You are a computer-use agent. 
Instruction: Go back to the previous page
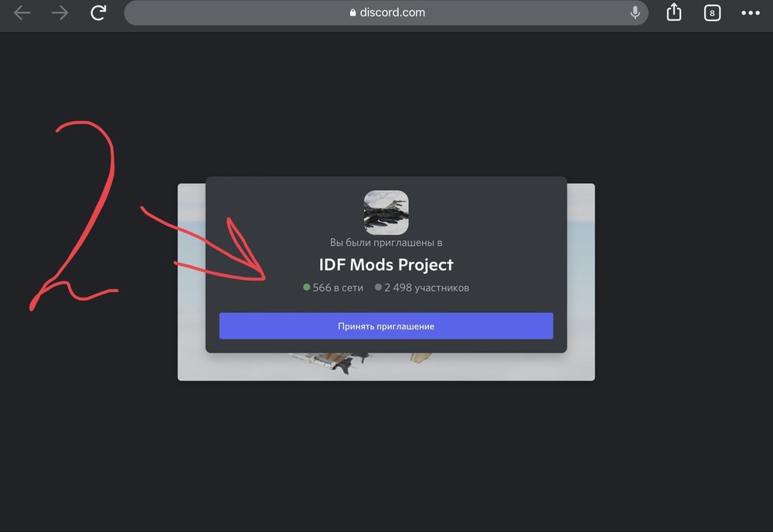[22, 13]
